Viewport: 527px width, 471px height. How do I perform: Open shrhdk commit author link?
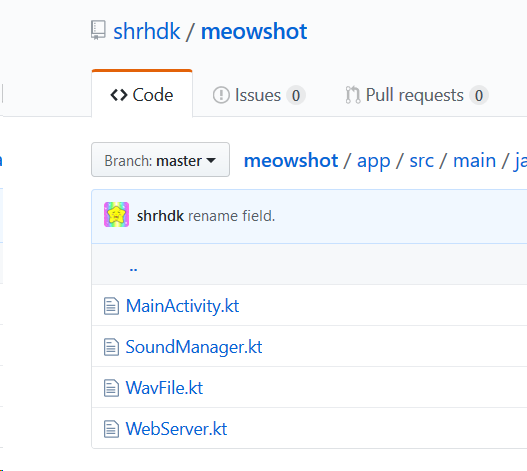(x=160, y=216)
